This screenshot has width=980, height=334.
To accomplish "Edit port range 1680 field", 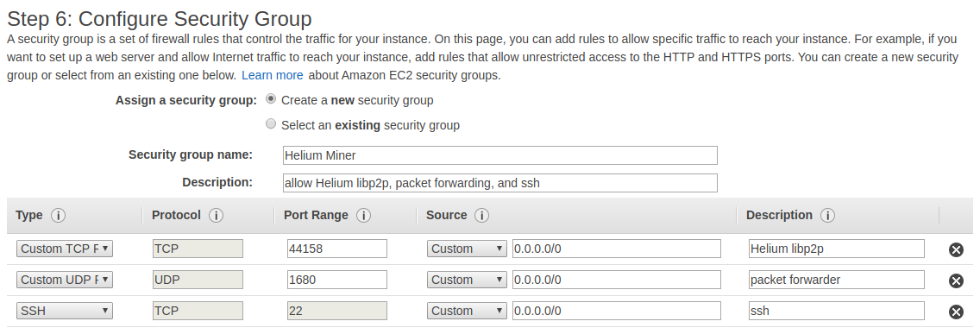I will [x=336, y=280].
